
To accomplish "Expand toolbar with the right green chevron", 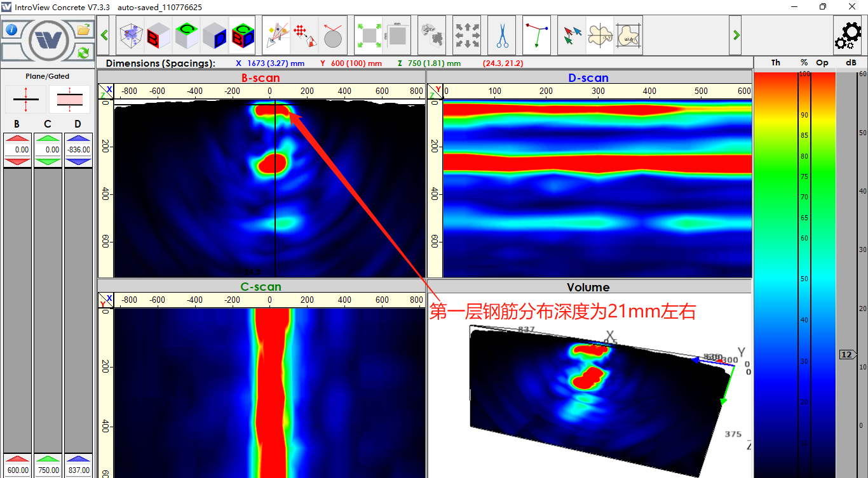I will [736, 35].
